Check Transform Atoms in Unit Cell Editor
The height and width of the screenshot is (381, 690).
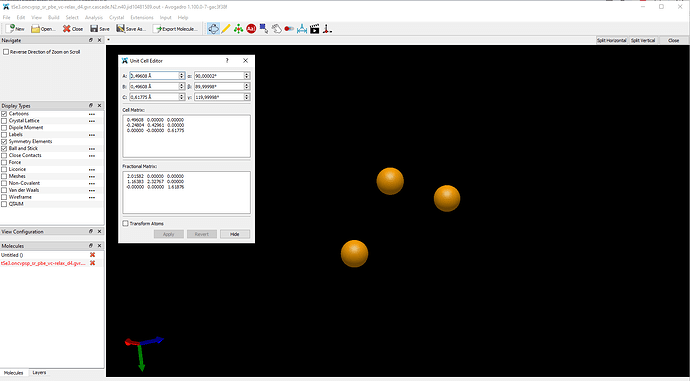(126, 223)
